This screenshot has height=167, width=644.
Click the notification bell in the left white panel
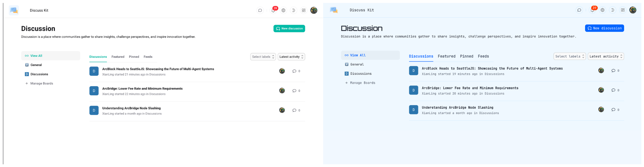coord(273,11)
